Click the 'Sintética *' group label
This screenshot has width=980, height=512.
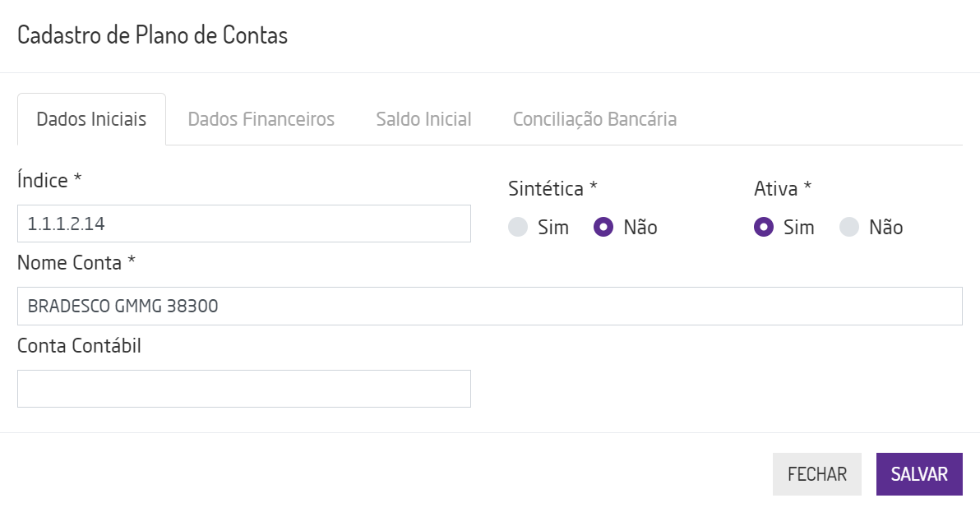[552, 189]
